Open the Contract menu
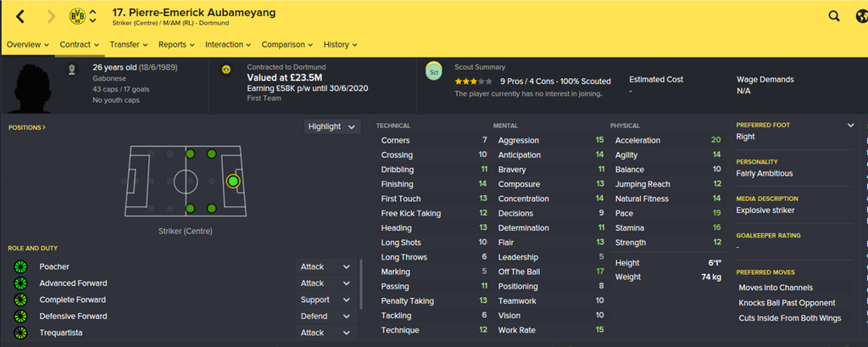868x347 pixels. click(79, 44)
